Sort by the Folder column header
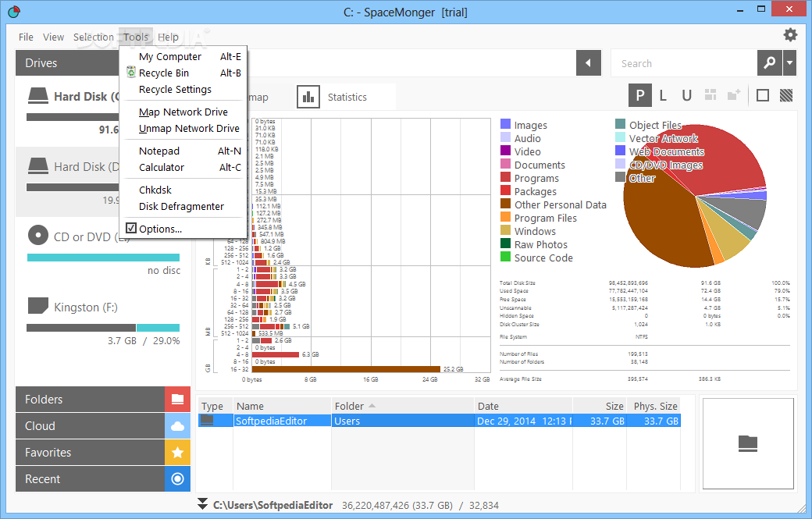Viewport: 812px width, 519px height. [402, 406]
